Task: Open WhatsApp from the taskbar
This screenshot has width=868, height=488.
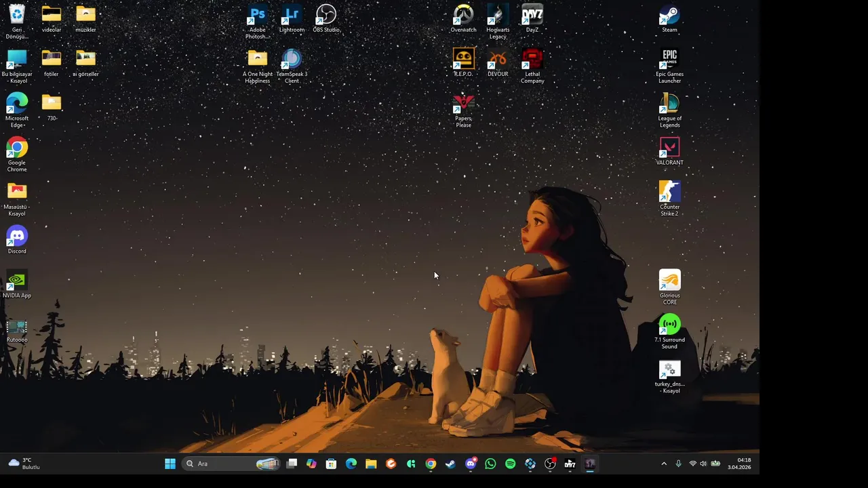Action: 490,464
